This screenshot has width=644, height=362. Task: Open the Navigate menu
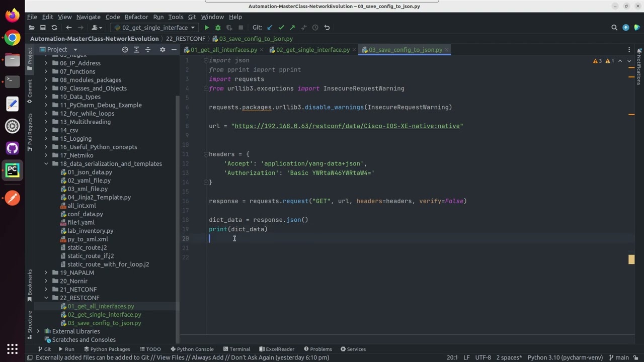(x=88, y=17)
